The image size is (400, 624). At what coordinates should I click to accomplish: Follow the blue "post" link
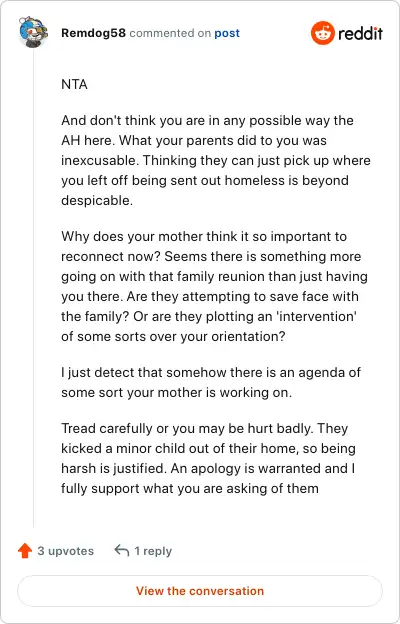pos(227,33)
